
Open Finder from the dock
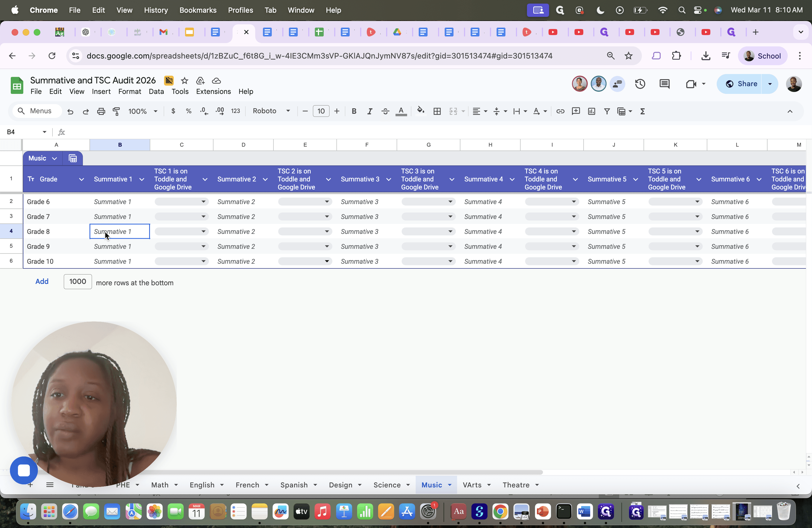[x=28, y=512]
